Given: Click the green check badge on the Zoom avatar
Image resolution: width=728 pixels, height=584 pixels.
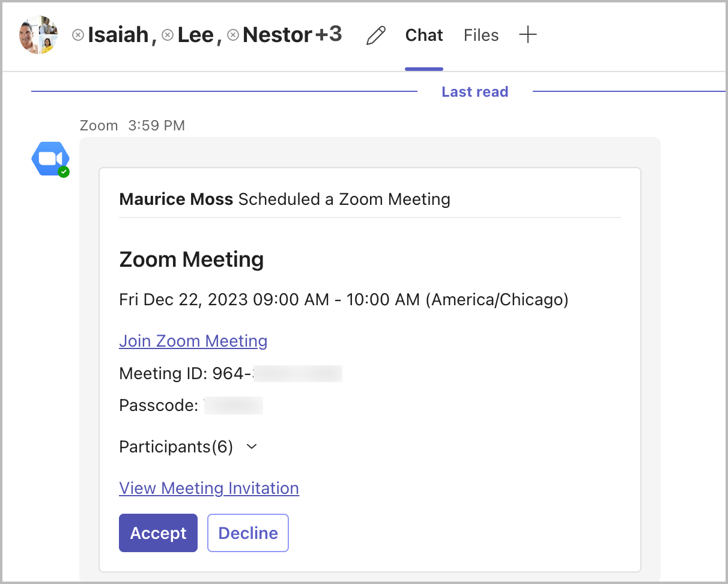Looking at the screenshot, I should 63,172.
